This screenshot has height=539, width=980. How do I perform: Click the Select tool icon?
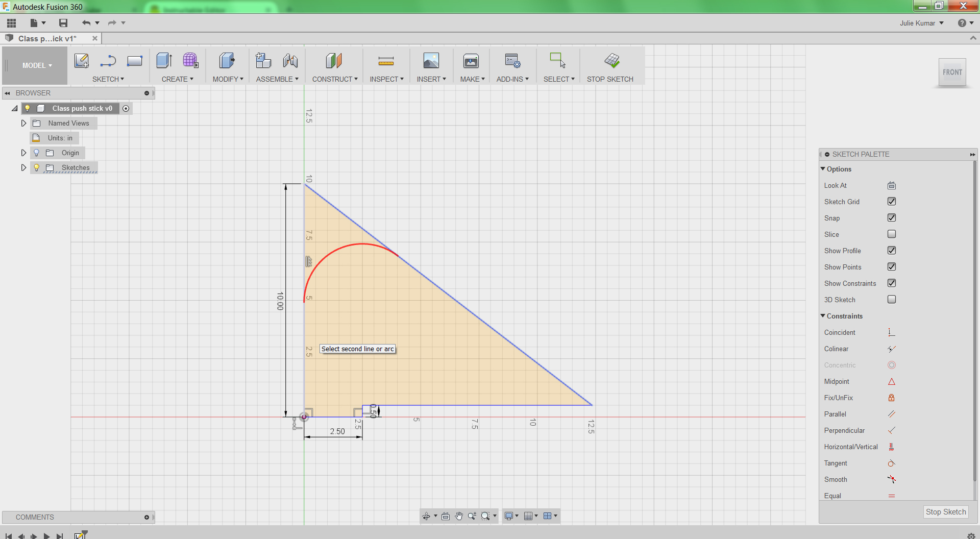pyautogui.click(x=558, y=61)
